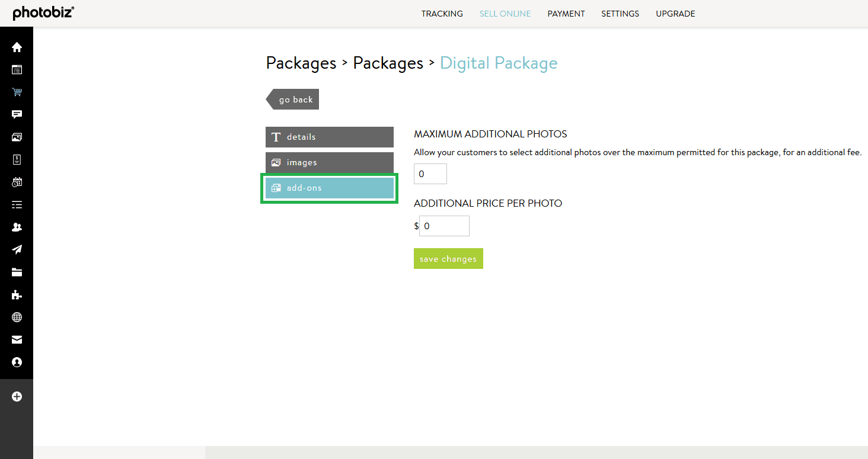This screenshot has width=868, height=459.
Task: Click the Packages breadcrumb link
Action: (x=301, y=63)
